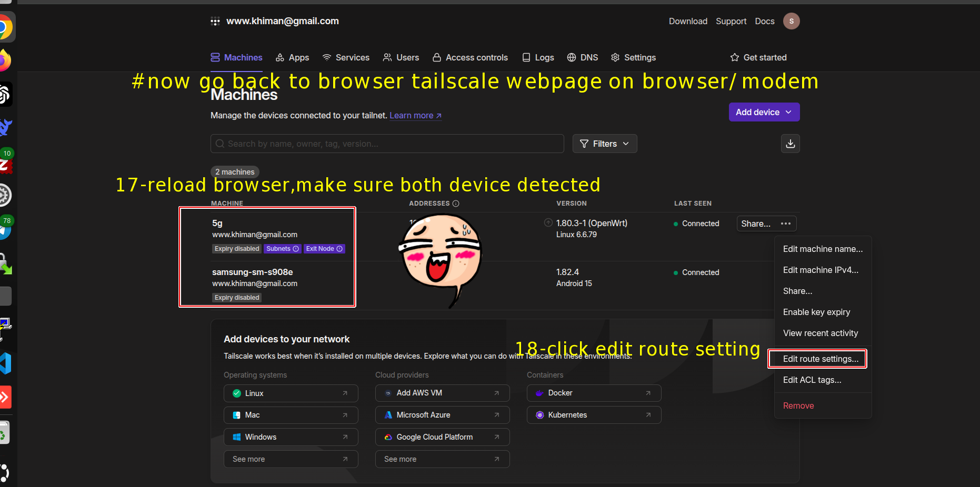Follow the Learn more link
Screen dimensions: 980x487
click(x=415, y=115)
